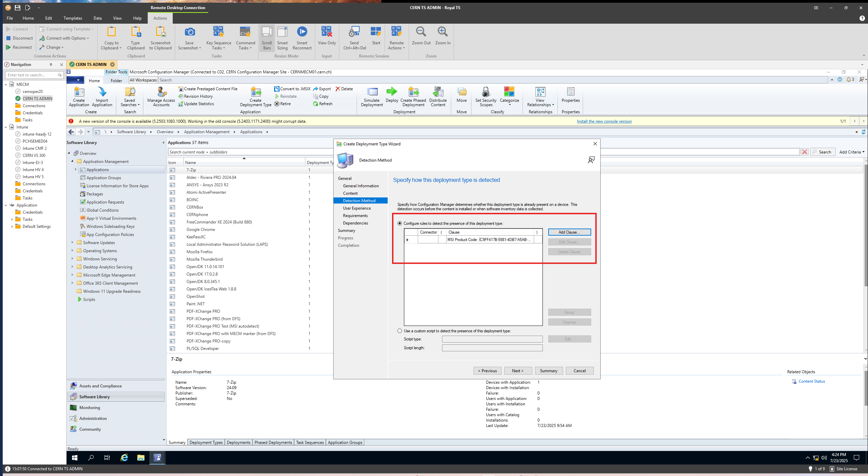Click the Content Status link
The height and width of the screenshot is (476, 868).
812,381
